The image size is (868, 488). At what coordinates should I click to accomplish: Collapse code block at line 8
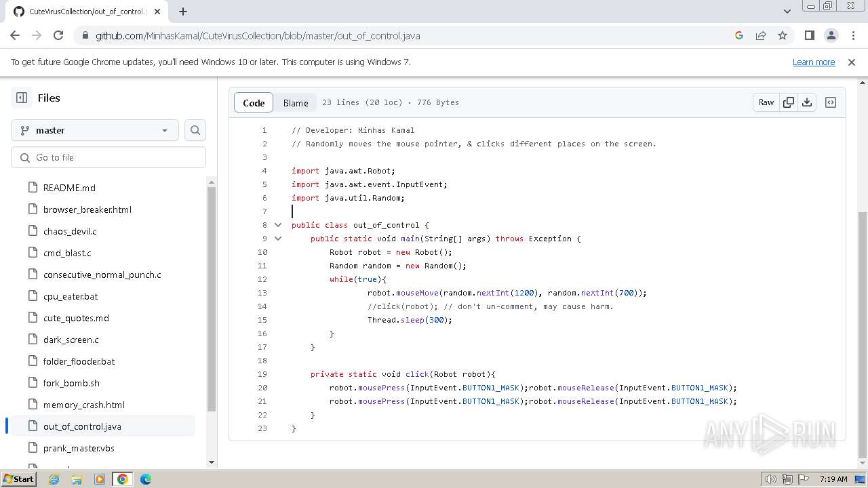(278, 225)
